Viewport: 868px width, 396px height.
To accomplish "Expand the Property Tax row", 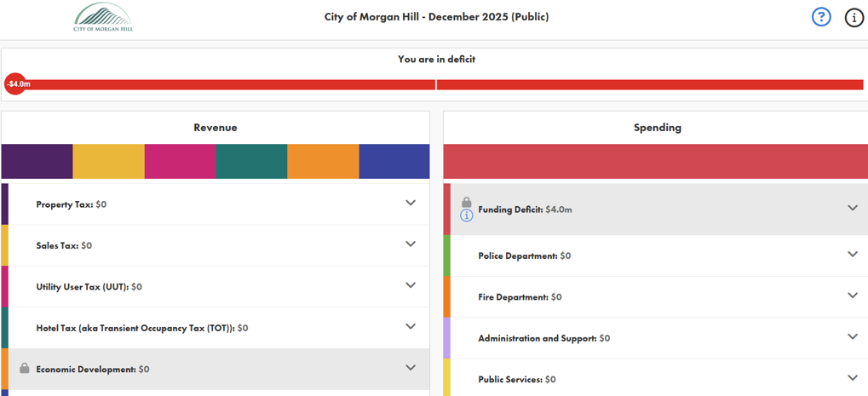I will tap(411, 204).
